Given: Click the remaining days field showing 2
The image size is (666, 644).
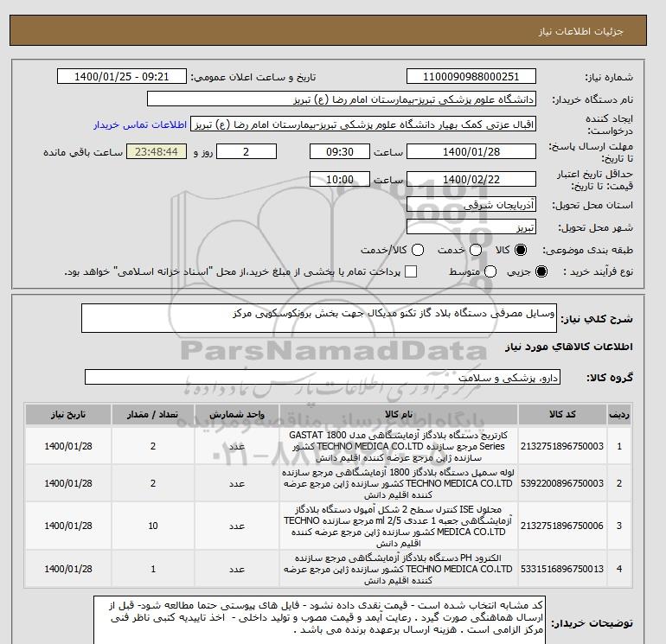Looking at the screenshot, I should (x=247, y=151).
